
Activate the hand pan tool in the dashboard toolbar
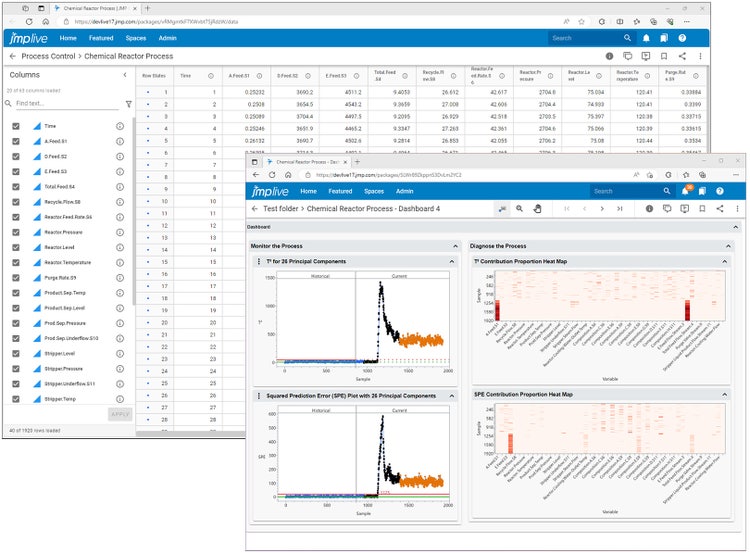pos(537,209)
